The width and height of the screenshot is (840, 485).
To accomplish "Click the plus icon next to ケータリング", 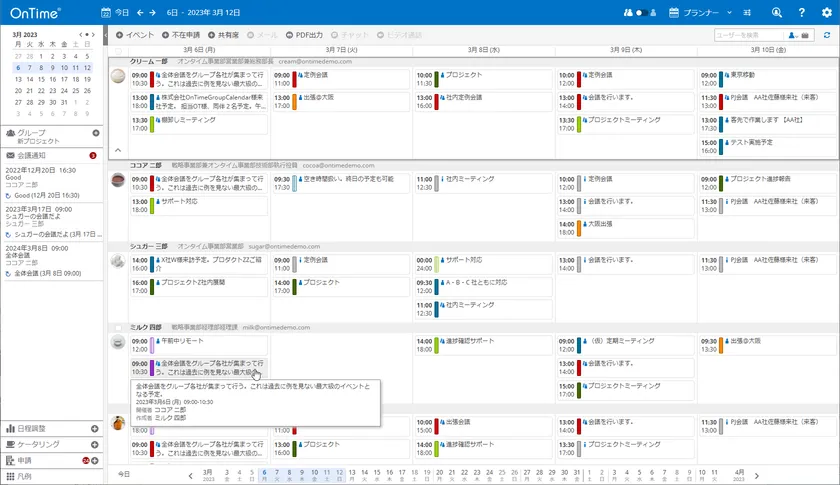I will tap(96, 444).
